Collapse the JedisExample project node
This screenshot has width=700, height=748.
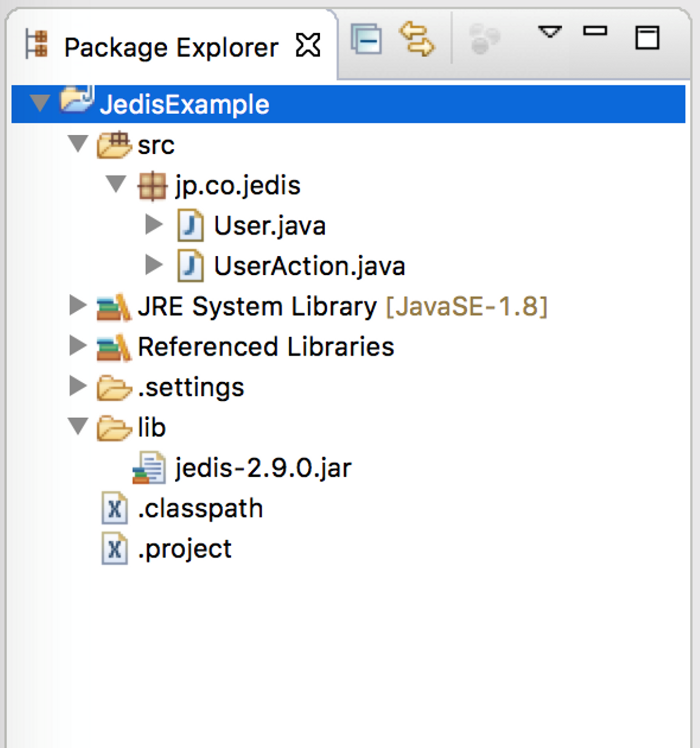coord(39,103)
